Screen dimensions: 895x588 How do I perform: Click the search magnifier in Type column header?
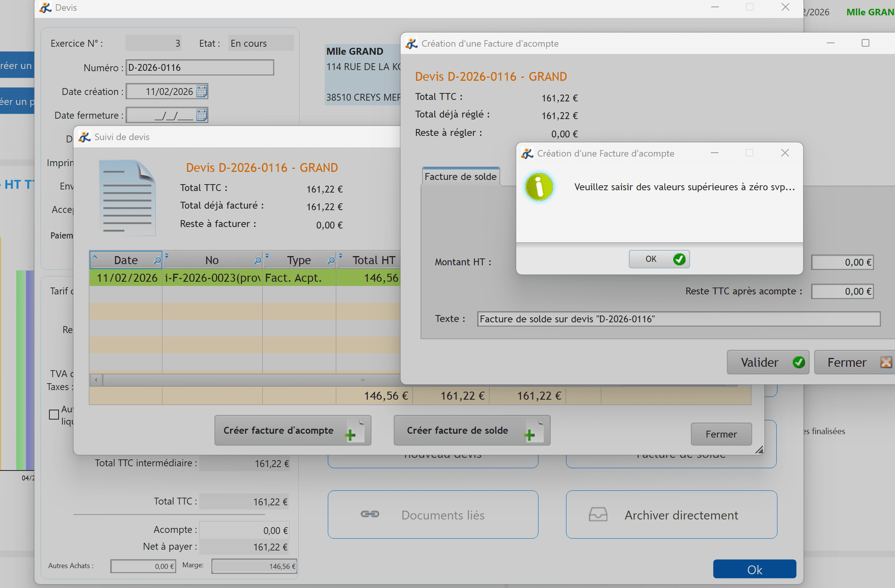[331, 260]
